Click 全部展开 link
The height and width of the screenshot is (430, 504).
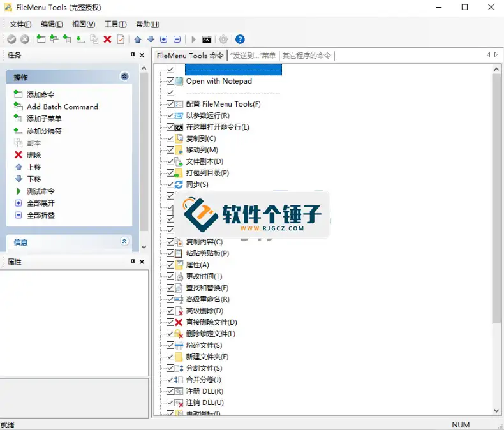pyautogui.click(x=40, y=204)
